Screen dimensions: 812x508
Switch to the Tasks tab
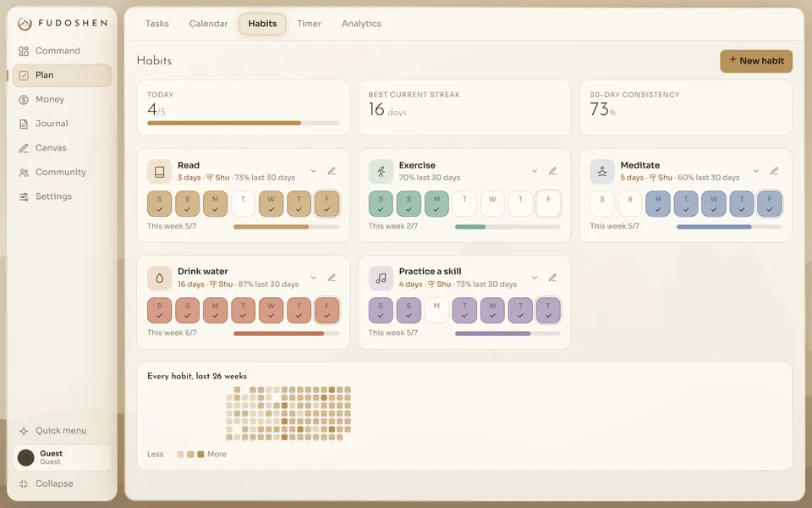(x=157, y=24)
